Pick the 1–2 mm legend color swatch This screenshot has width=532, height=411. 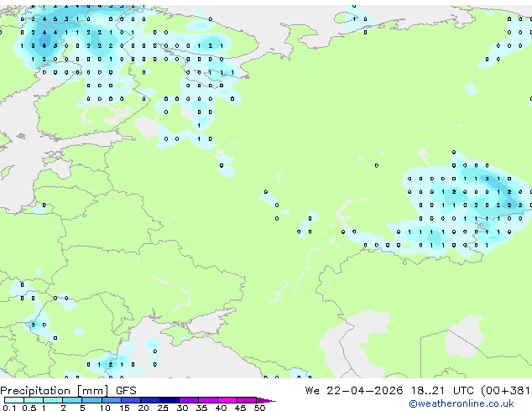coord(53,400)
